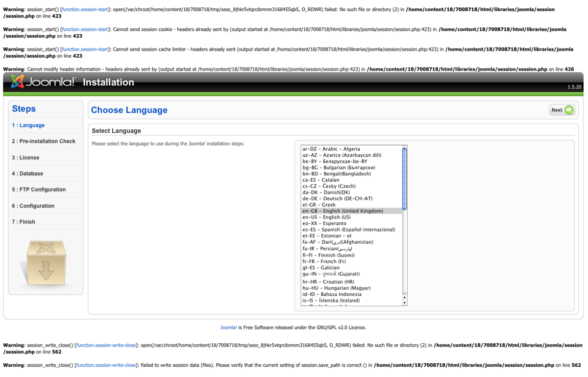
Task: Click the 'Choose Language' heading
Action: click(x=129, y=110)
